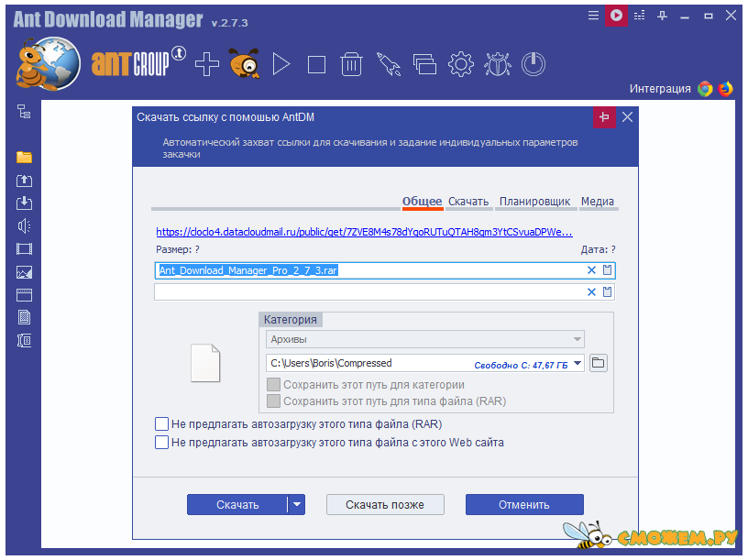Pin the download dialog with red pin button

click(x=604, y=117)
